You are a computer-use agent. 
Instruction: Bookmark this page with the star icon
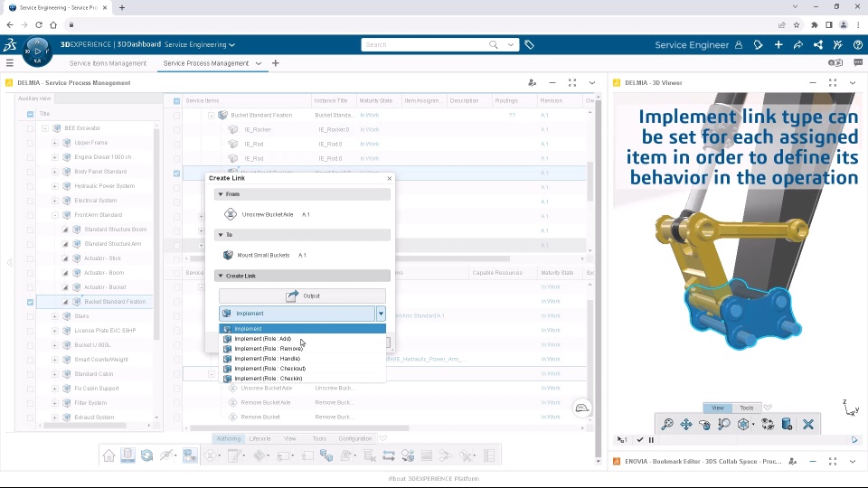[x=797, y=25]
